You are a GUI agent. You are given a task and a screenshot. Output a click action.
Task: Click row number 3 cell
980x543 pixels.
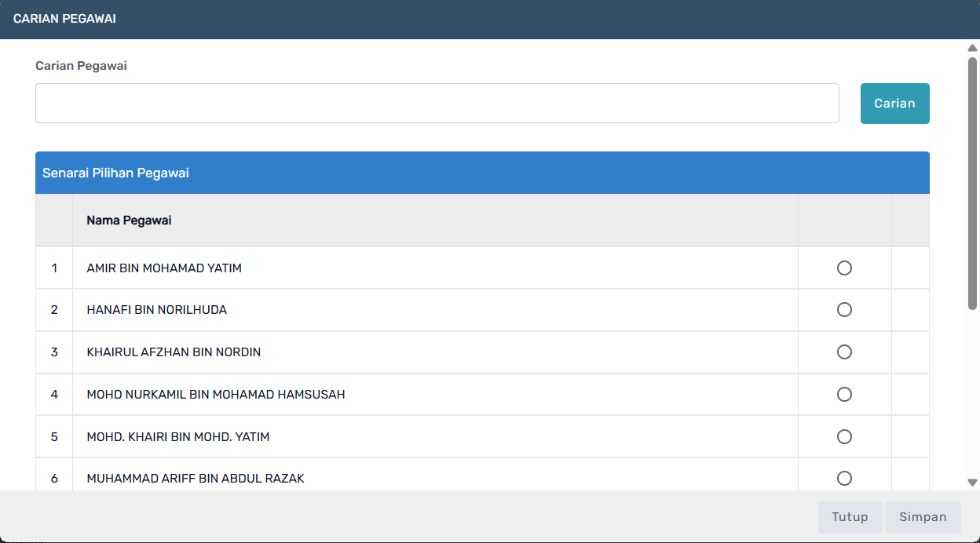point(54,352)
